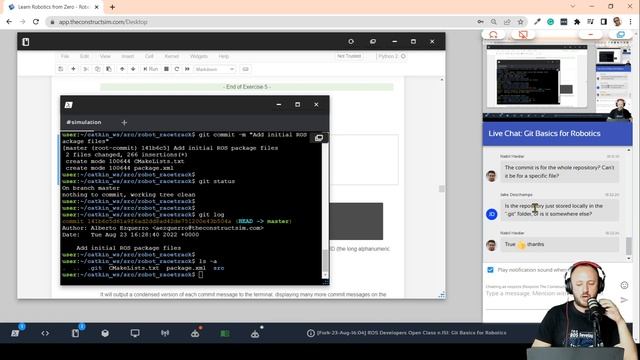Open the Widgets menu in the notebook
The height and width of the screenshot is (360, 640).
199,56
